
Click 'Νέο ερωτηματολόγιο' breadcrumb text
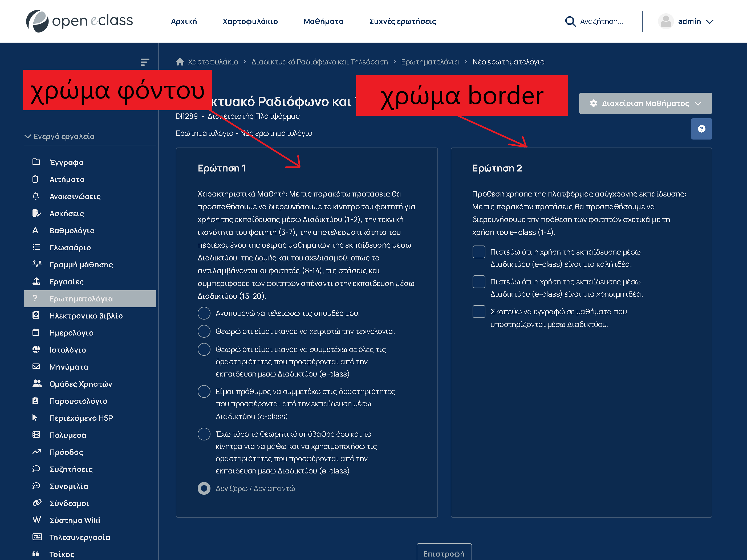click(508, 62)
